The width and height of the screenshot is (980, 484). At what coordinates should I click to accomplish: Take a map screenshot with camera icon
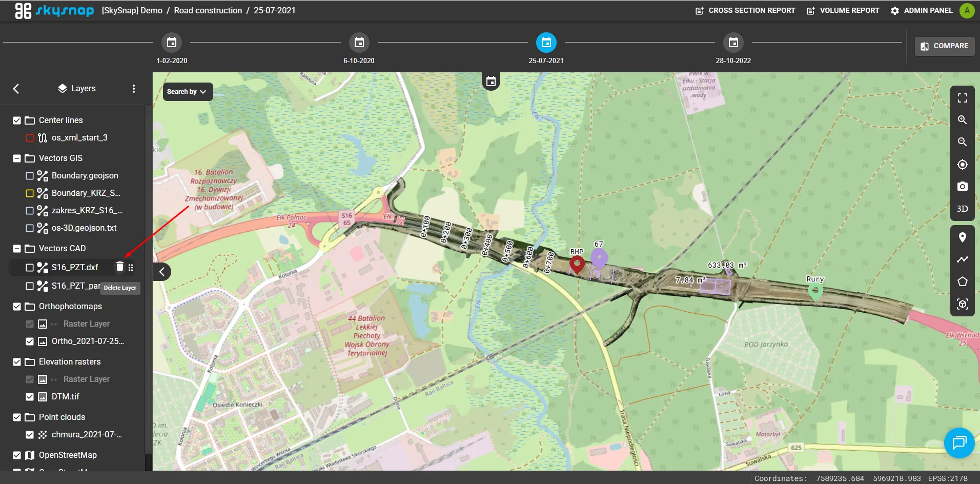(x=962, y=187)
